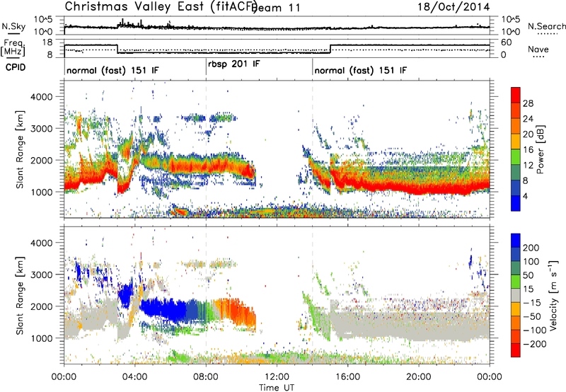Screen dimensions: 566x392
Task: Pick the dark blue top segment of Velocity color bar
Action: 516,241
